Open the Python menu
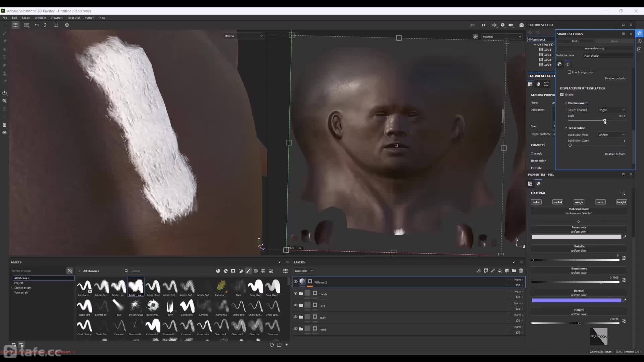Screen dimensions: 644x362 tap(90, 18)
